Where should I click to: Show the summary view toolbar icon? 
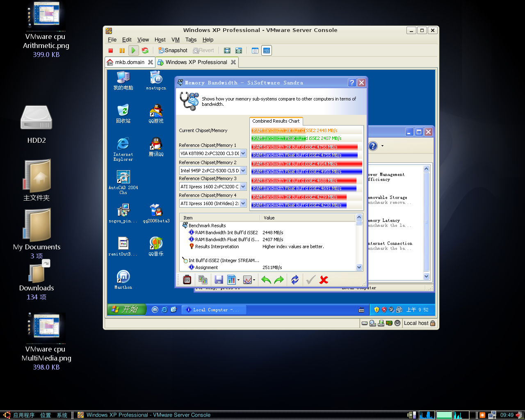pyautogui.click(x=255, y=50)
